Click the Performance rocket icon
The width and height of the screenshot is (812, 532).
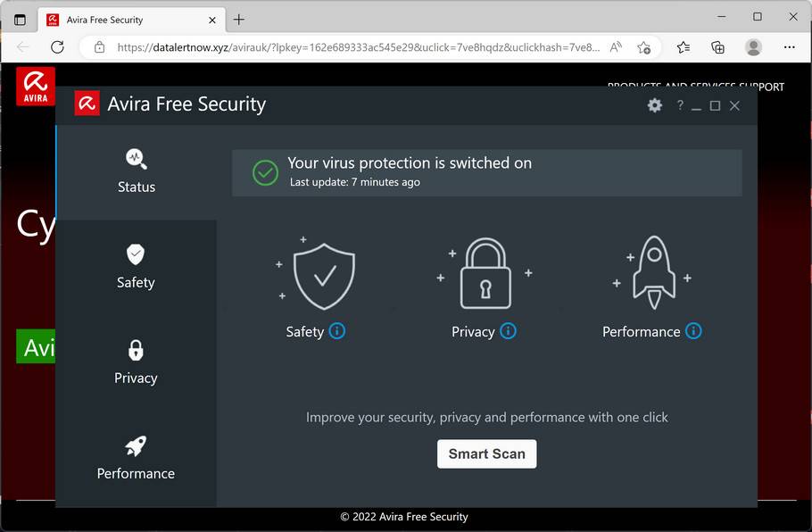pyautogui.click(x=652, y=272)
